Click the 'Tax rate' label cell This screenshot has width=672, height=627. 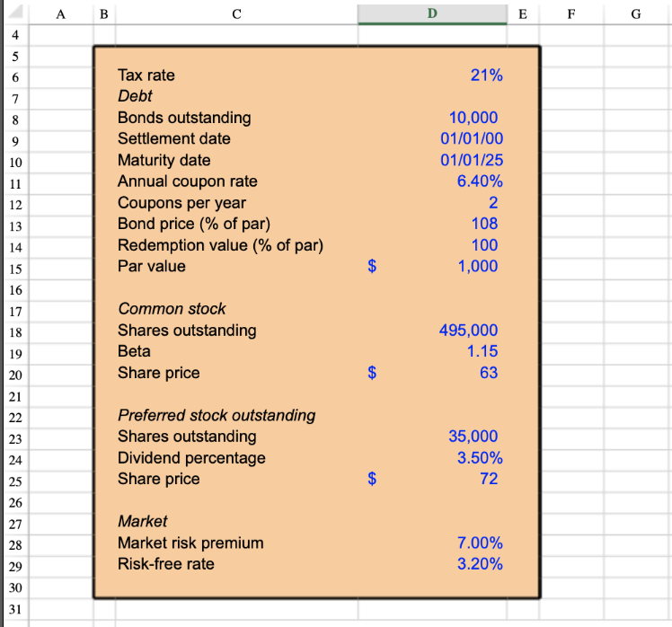[146, 75]
